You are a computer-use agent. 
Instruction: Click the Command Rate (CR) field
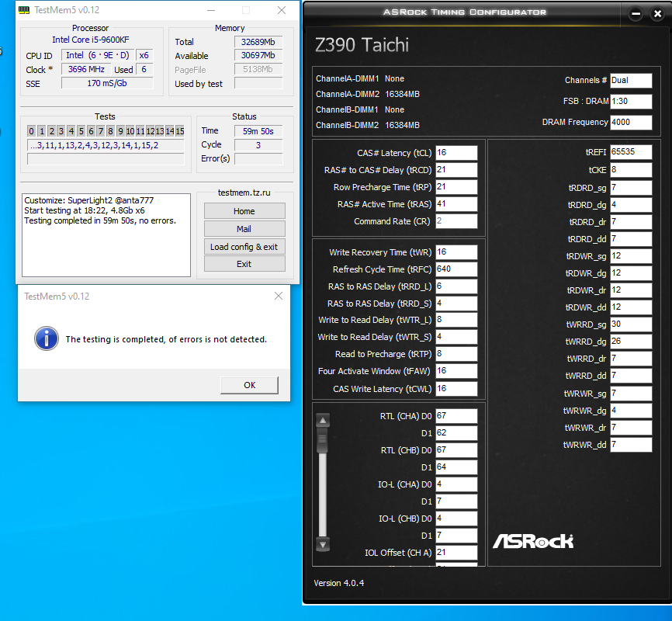coord(456,221)
